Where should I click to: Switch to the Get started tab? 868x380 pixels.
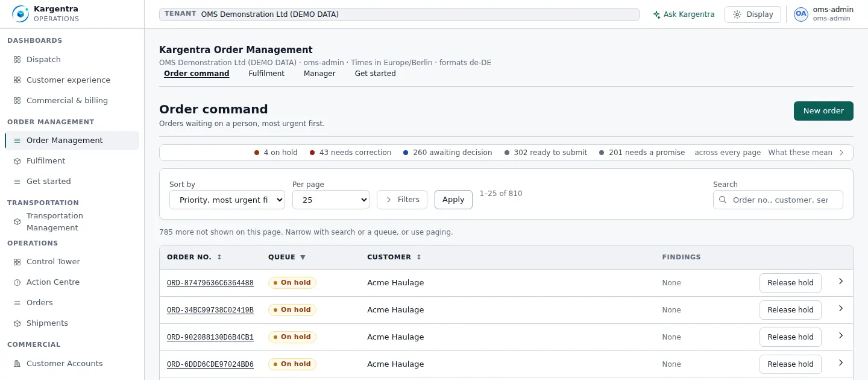[x=375, y=74]
